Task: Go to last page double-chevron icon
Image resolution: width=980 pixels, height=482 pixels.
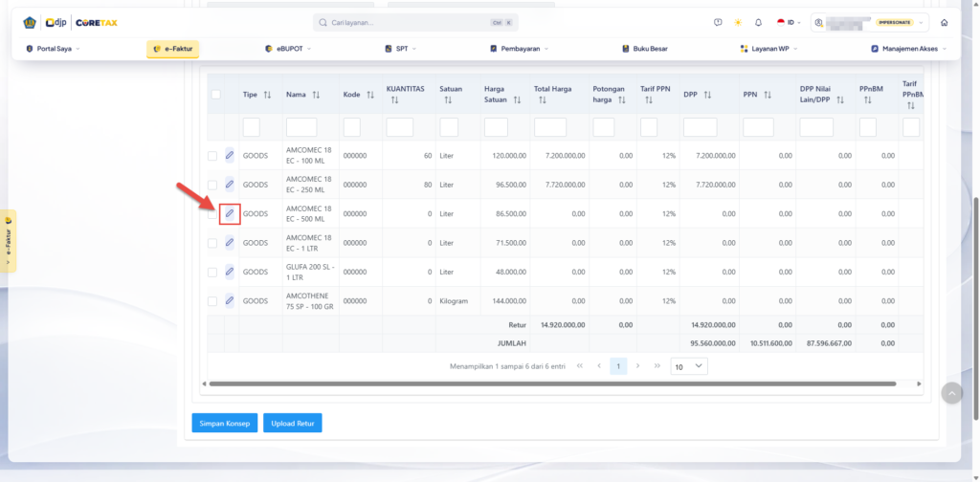Action: pyautogui.click(x=657, y=366)
